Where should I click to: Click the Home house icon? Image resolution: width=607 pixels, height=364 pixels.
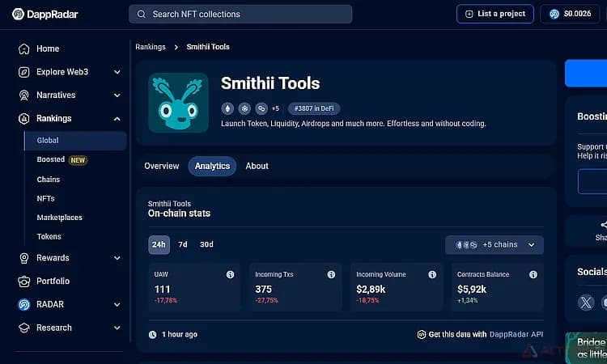24,49
